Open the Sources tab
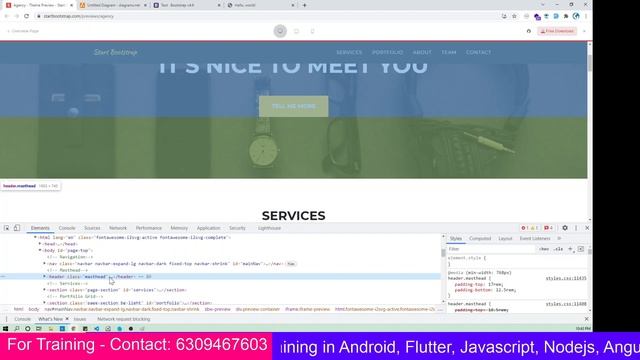The height and width of the screenshot is (360, 640). [92, 228]
